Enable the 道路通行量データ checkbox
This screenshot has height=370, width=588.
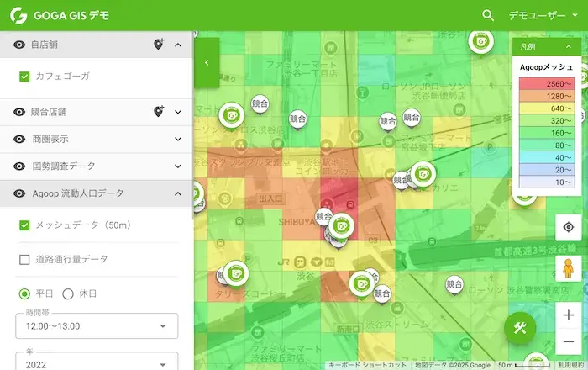[x=24, y=259]
